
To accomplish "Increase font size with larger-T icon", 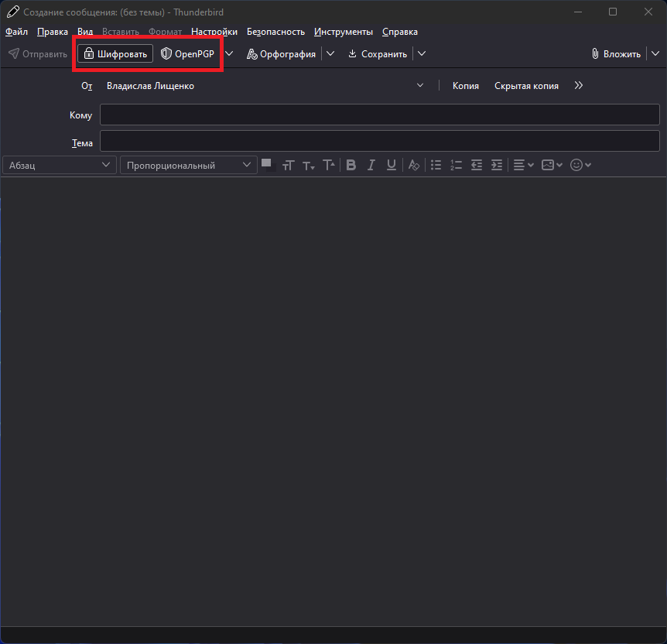I will [329, 165].
